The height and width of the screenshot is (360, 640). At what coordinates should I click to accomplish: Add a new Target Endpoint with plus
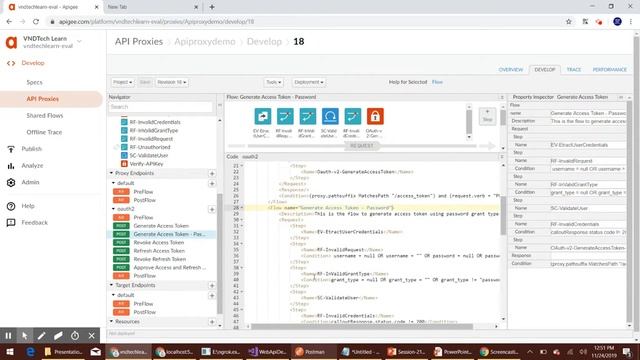tap(212, 285)
